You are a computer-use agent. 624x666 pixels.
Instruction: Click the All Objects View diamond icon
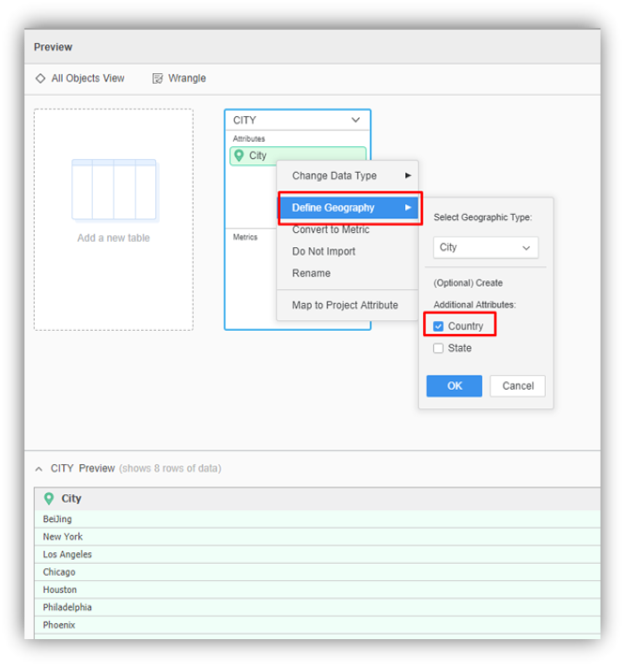point(40,78)
